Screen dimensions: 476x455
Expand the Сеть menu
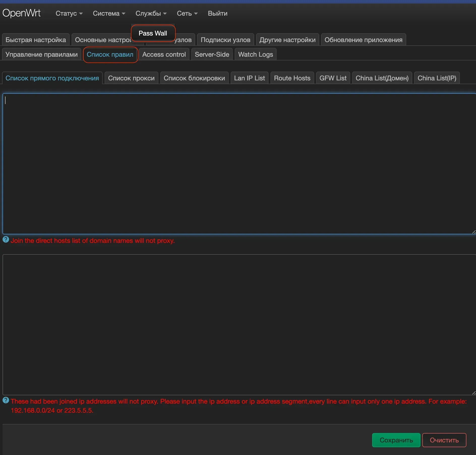click(x=187, y=13)
